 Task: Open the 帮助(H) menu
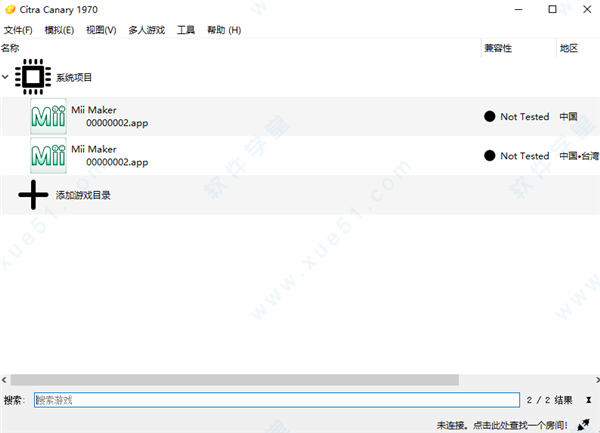pos(224,30)
